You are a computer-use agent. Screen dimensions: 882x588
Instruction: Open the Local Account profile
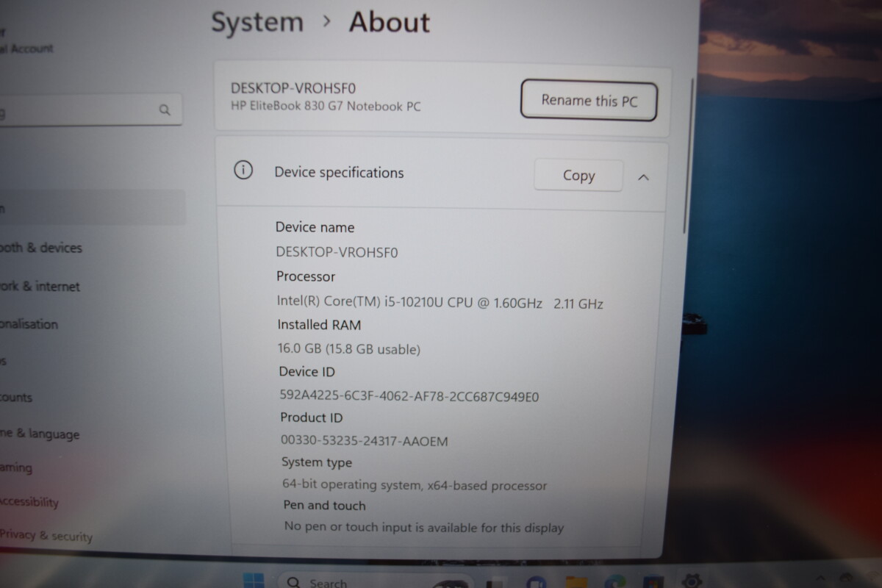pos(28,40)
